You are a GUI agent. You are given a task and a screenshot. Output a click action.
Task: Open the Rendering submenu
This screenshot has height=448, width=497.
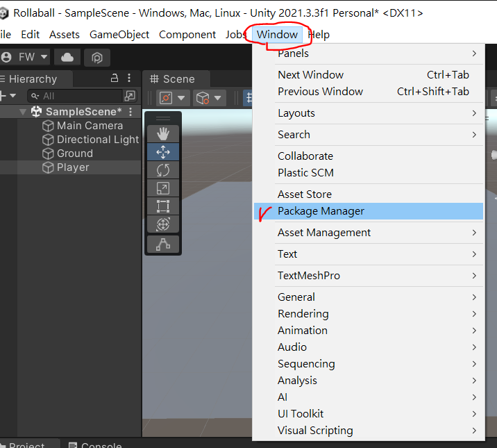pyautogui.click(x=369, y=314)
